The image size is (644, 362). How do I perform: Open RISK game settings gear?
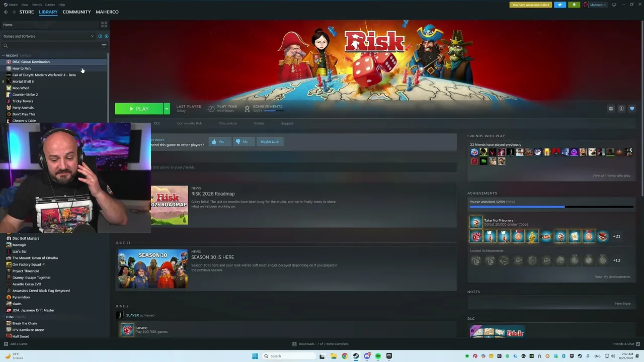(x=611, y=109)
